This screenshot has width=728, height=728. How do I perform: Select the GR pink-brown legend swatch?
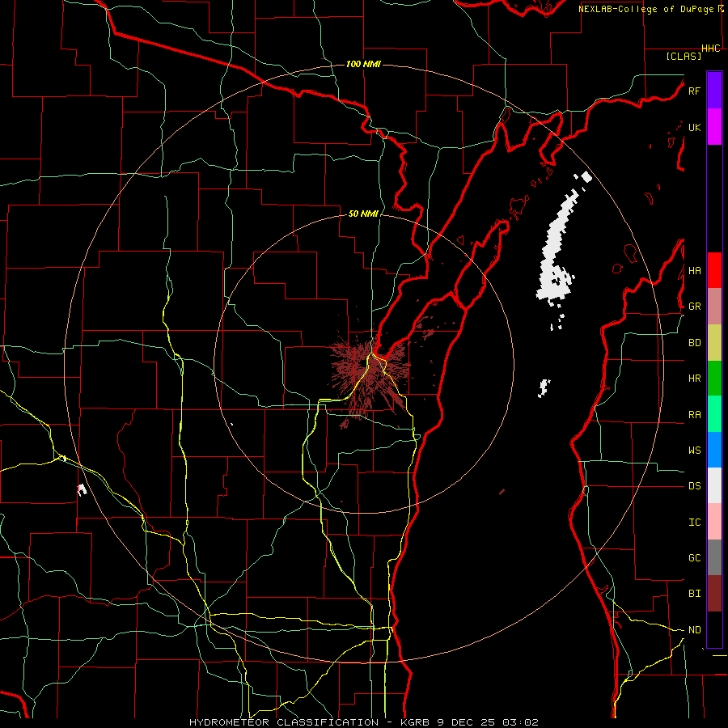tap(714, 307)
